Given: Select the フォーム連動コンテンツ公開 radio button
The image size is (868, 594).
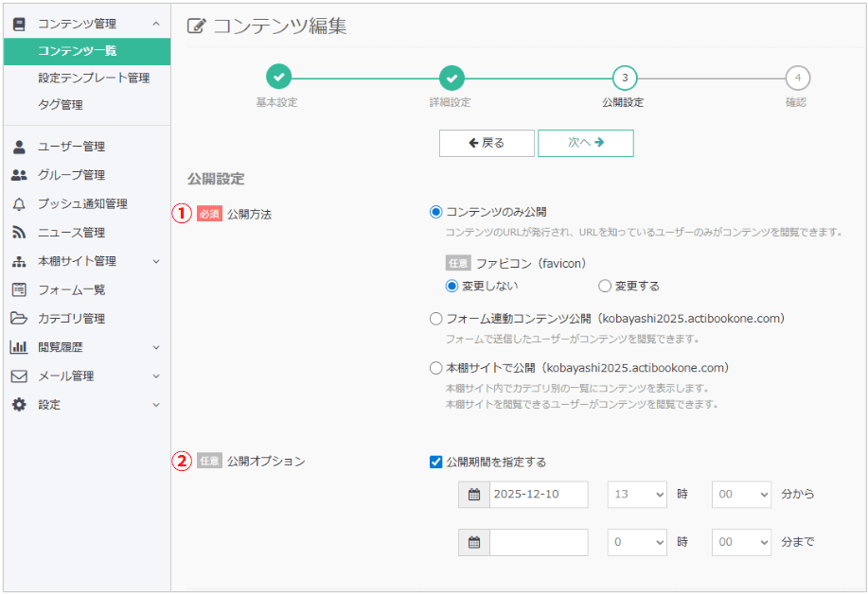Looking at the screenshot, I should pyautogui.click(x=434, y=318).
